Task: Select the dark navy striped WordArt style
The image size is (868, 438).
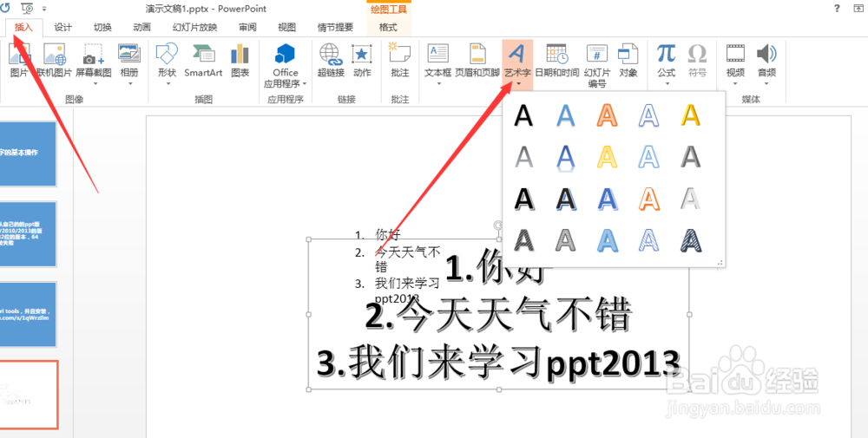Action: tap(690, 240)
